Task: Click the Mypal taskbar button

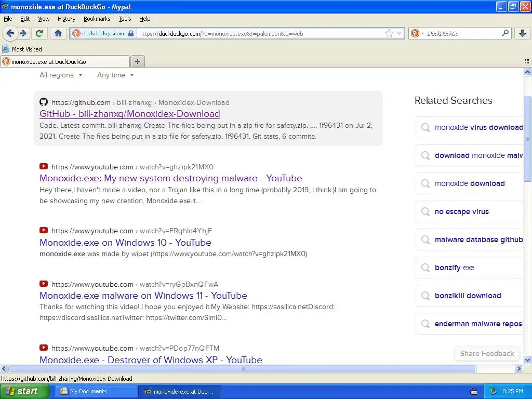Action: [180, 392]
